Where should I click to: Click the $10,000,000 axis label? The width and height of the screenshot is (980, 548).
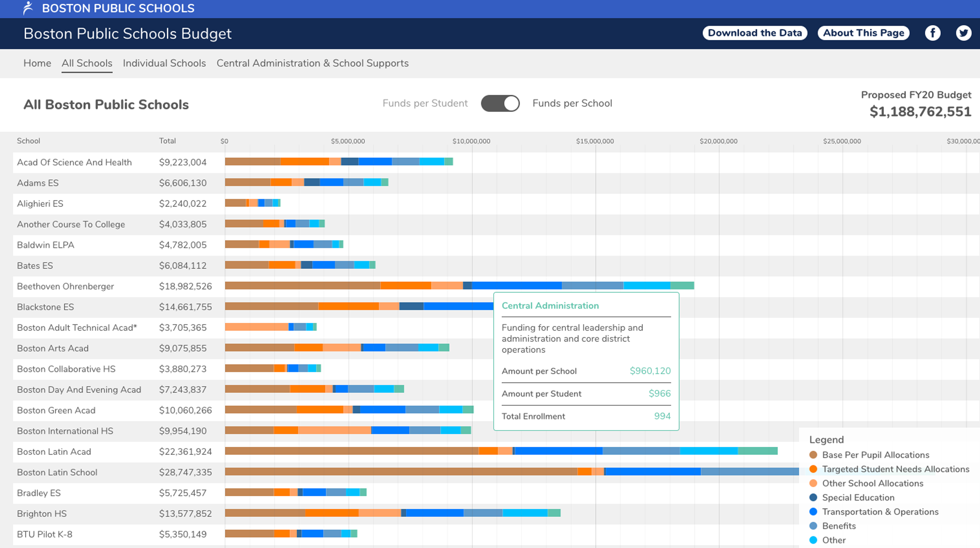471,141
